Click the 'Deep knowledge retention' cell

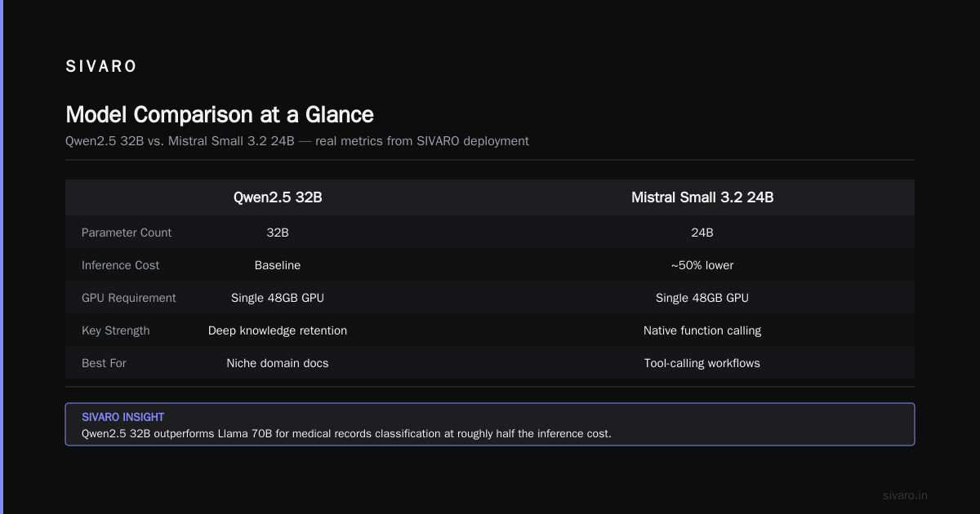point(278,330)
